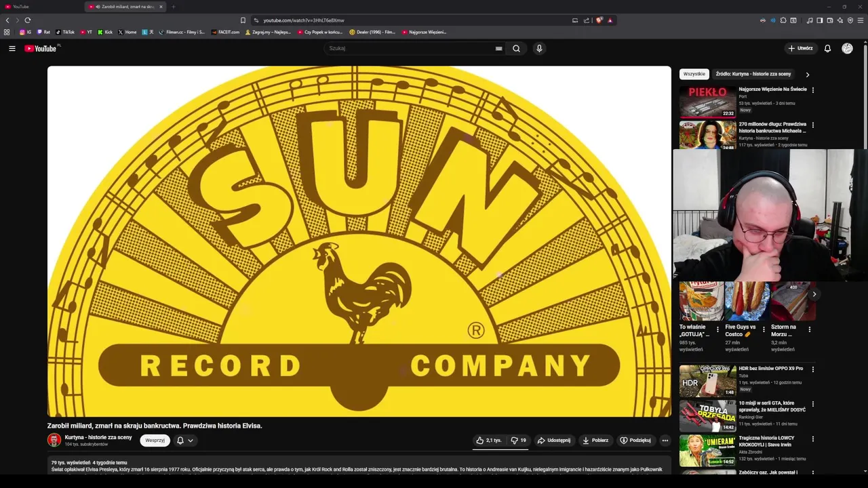The image size is (868, 488).
Task: Click the Utwórz create button
Action: pos(800,48)
